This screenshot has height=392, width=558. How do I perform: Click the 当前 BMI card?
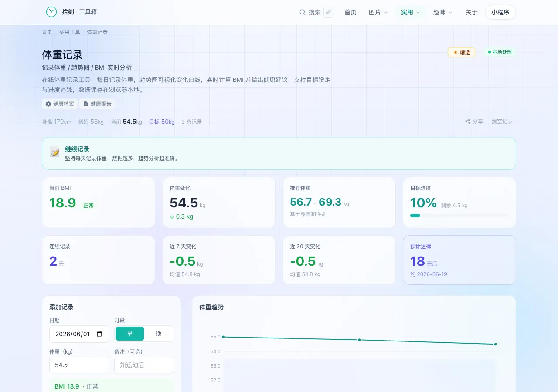[99, 203]
